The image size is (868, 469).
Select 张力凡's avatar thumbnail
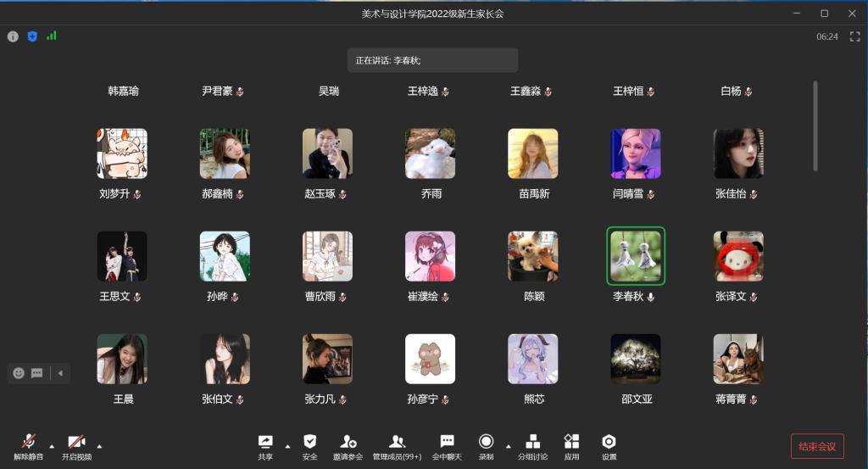click(x=327, y=359)
